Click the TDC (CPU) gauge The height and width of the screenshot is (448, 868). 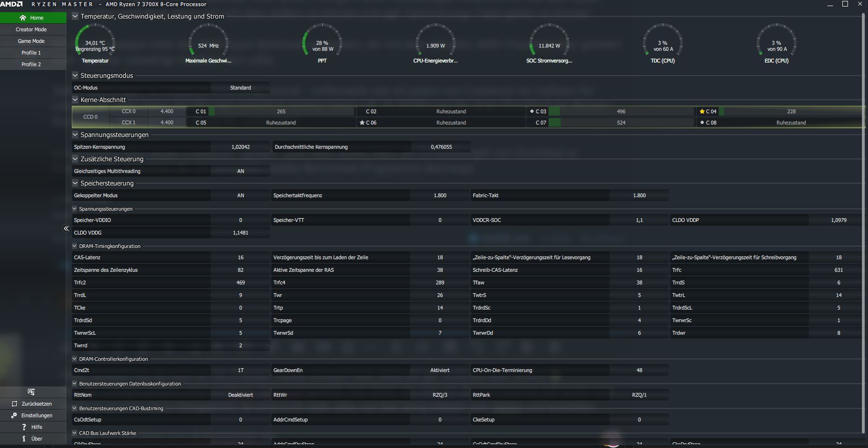coord(663,44)
